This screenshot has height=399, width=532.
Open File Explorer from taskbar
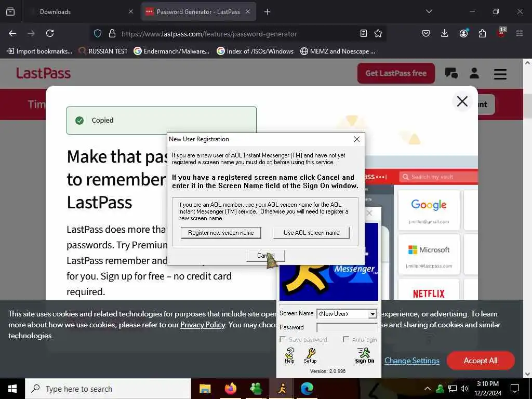click(x=205, y=389)
